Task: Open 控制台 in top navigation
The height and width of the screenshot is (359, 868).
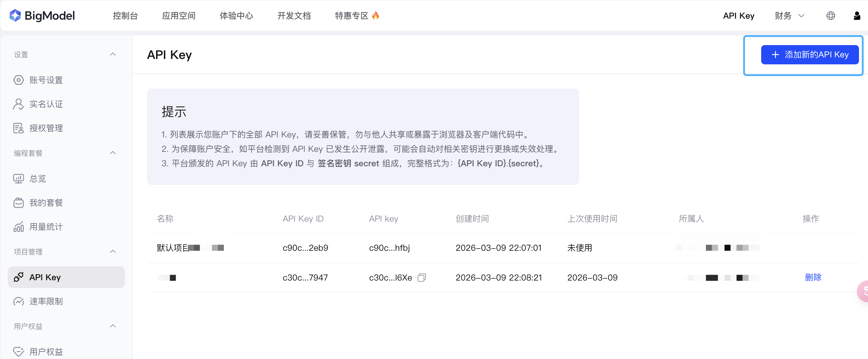Action: [125, 16]
